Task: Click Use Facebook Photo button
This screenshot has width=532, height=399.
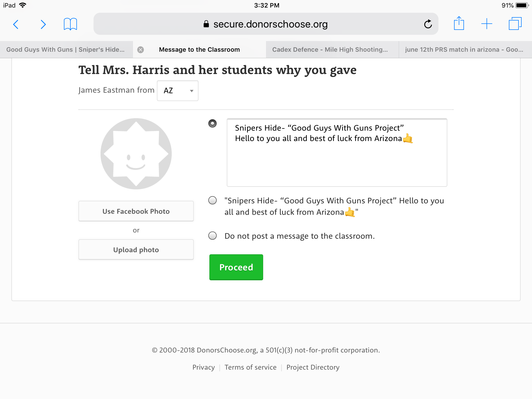Action: click(136, 211)
